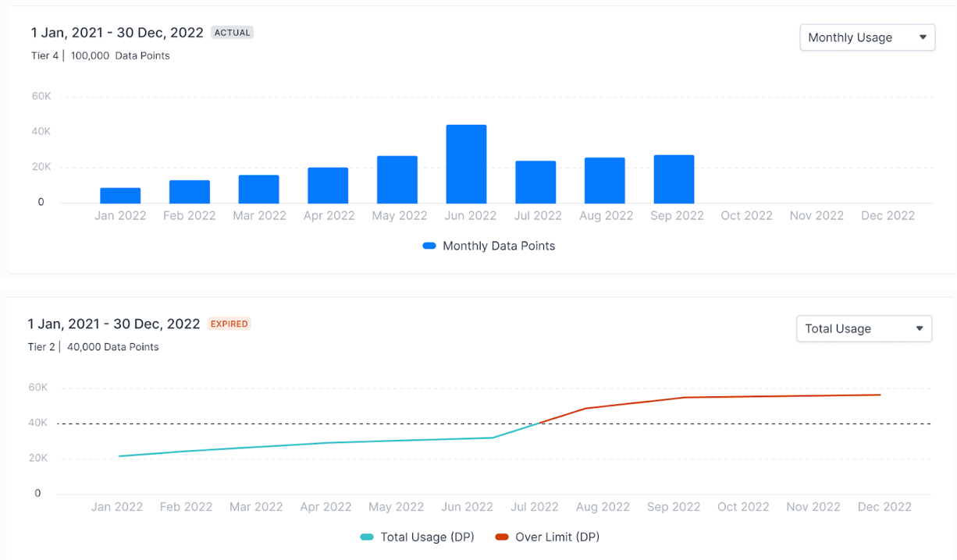
Task: Click the 1 Jan 2021 date range heading
Action: (117, 32)
